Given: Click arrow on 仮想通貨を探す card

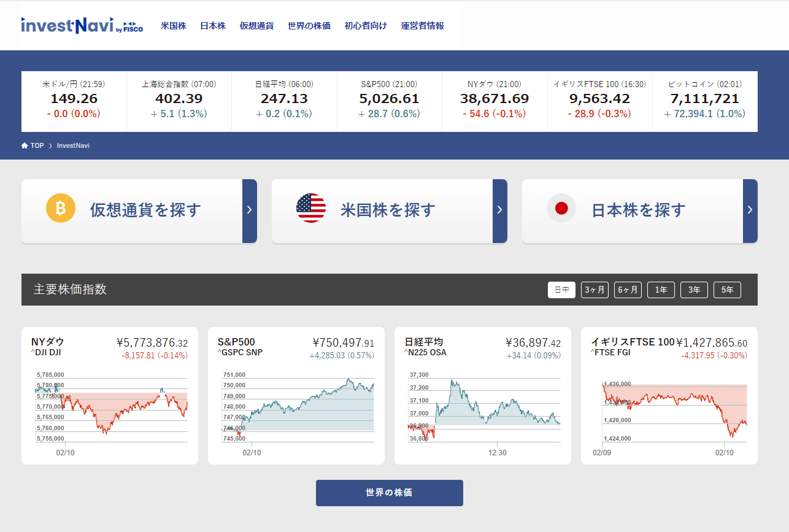Looking at the screenshot, I should 250,210.
